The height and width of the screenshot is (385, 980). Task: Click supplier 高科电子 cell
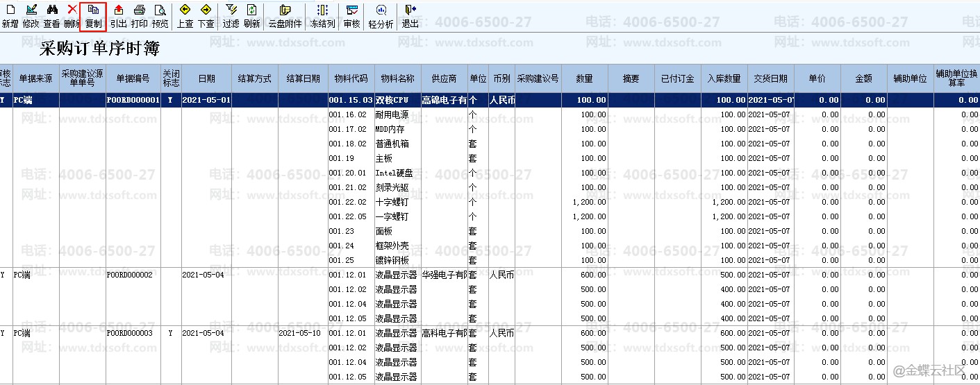pyautogui.click(x=445, y=333)
